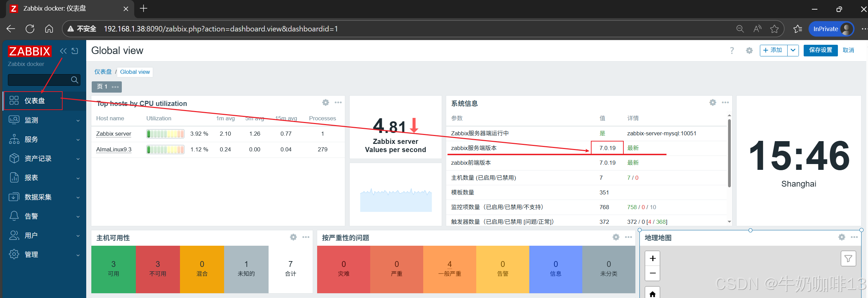Click the 仪表盘 breadcrumb link

point(103,72)
